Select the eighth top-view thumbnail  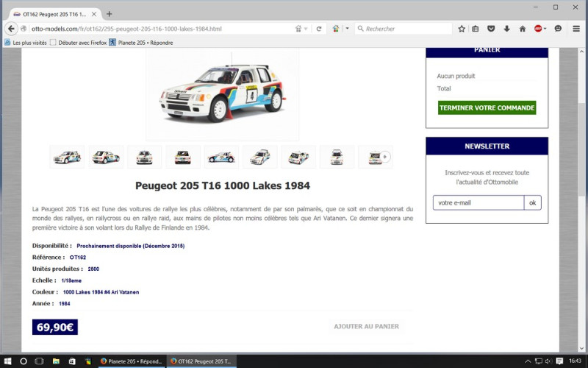click(337, 157)
